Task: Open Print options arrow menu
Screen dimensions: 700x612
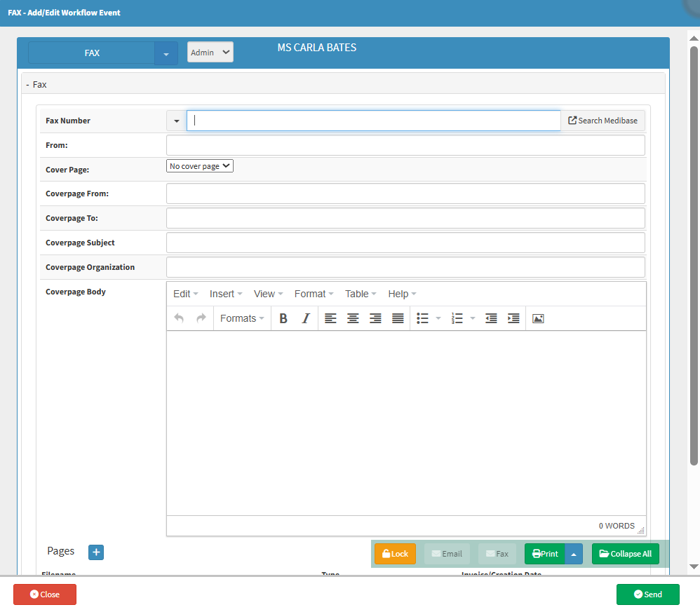Action: 574,554
